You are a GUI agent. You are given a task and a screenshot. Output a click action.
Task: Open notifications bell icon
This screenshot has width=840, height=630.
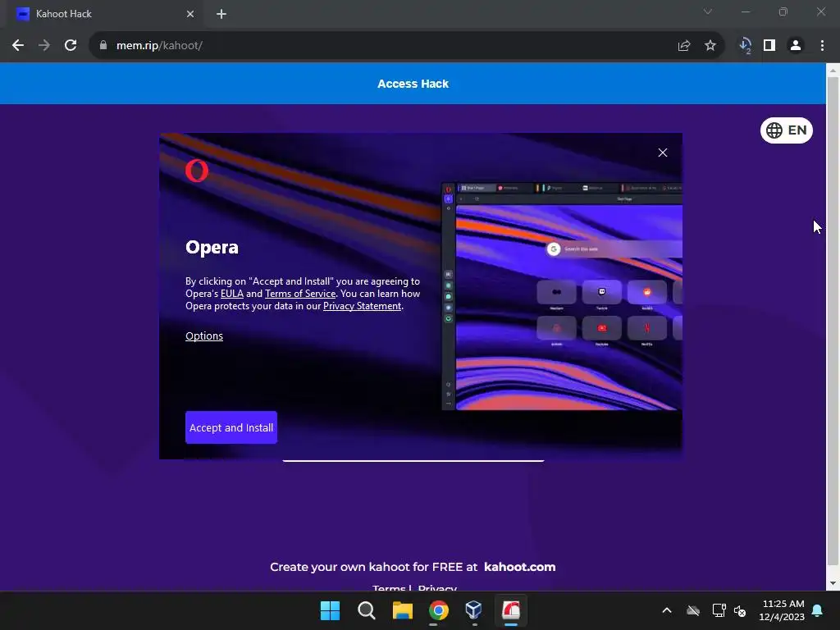[818, 610]
